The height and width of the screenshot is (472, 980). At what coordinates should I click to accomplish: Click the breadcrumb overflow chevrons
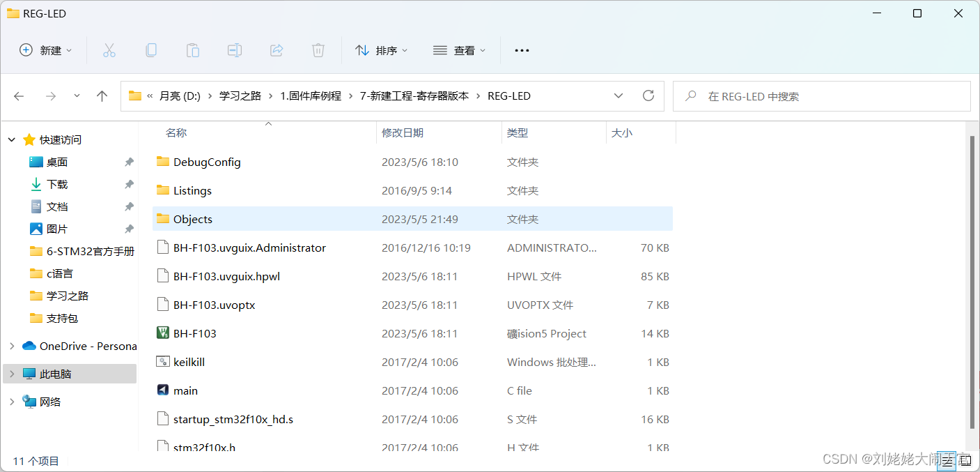pos(150,96)
